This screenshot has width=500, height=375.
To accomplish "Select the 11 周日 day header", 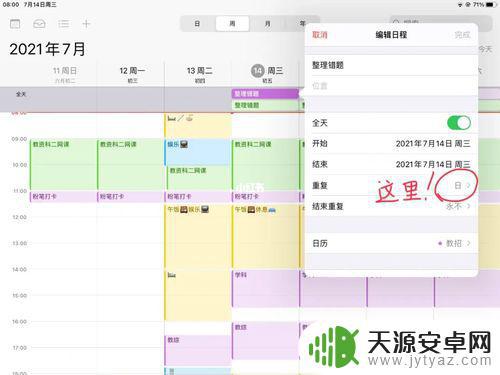I will click(65, 74).
